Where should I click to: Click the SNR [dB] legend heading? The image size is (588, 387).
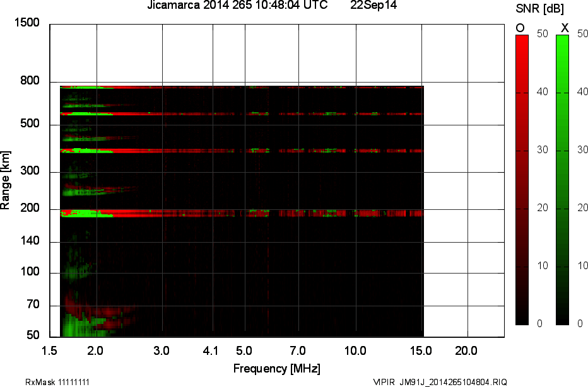(539, 8)
